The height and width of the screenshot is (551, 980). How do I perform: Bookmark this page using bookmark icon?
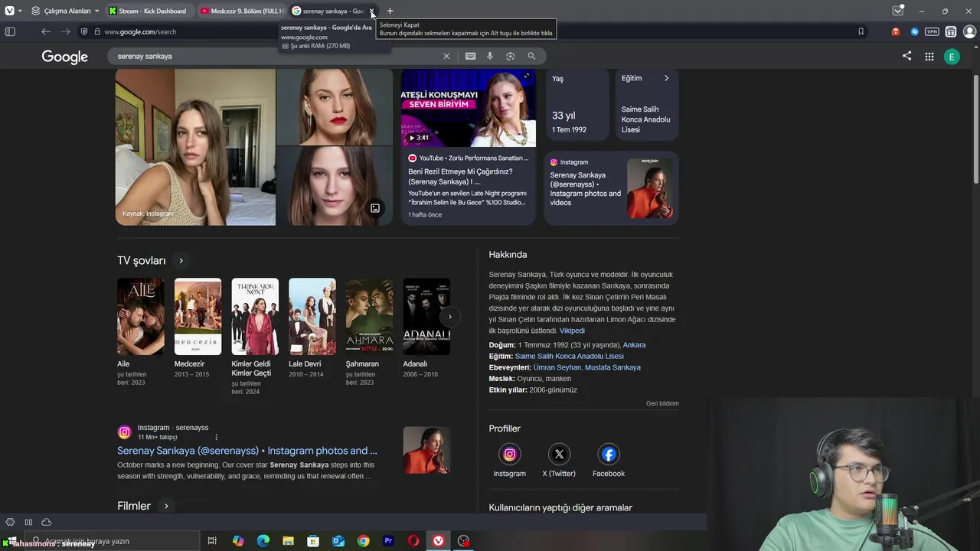click(x=861, y=31)
